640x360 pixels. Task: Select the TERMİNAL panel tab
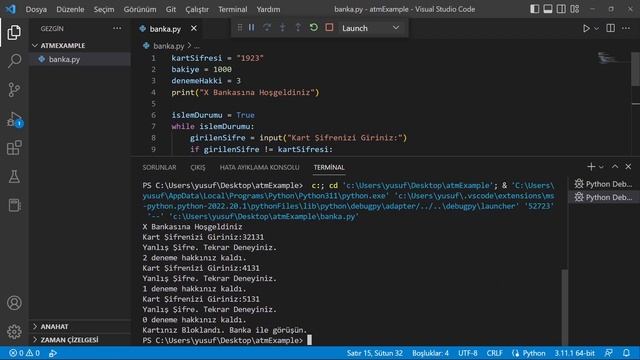(329, 167)
